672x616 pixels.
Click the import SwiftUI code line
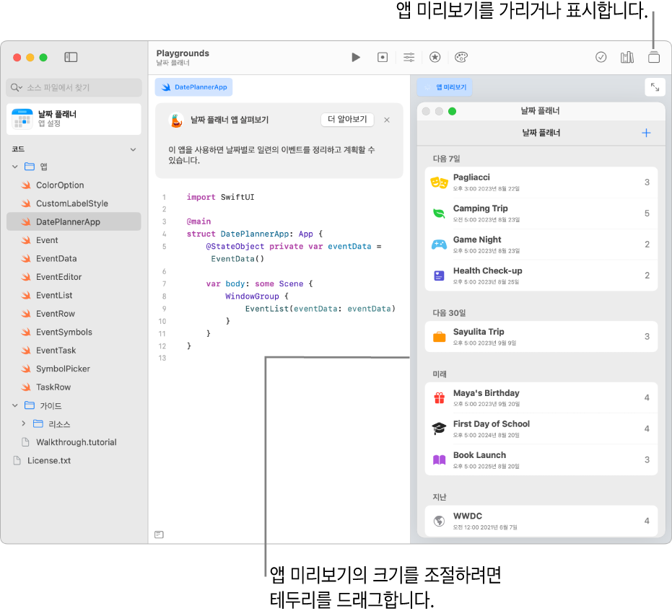[x=220, y=197]
